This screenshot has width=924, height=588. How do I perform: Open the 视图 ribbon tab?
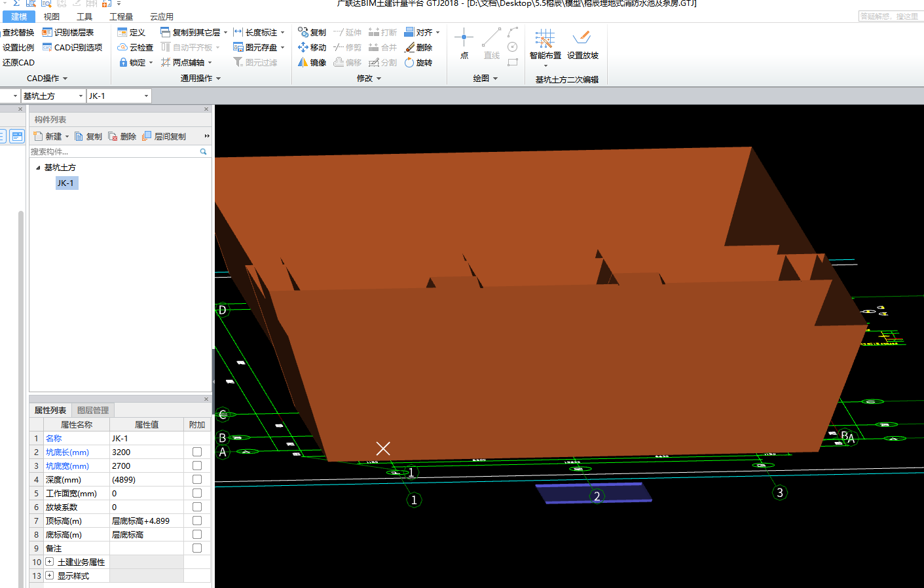[x=52, y=16]
